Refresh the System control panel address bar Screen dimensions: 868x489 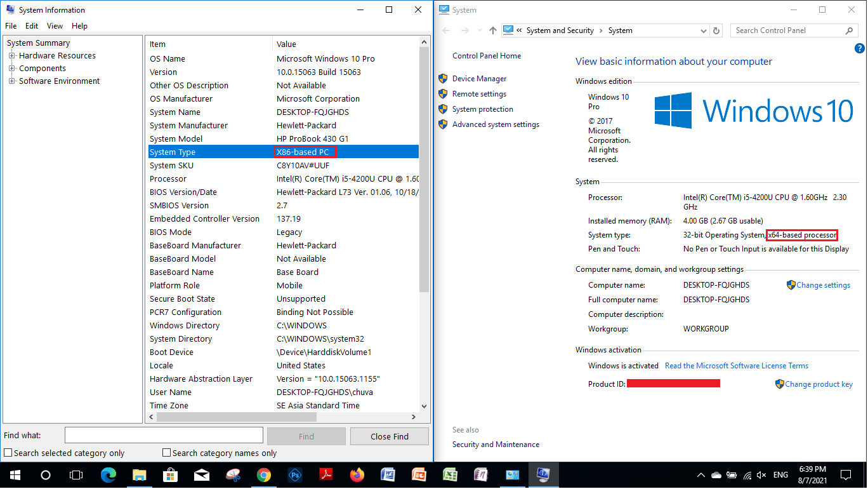tap(717, 30)
